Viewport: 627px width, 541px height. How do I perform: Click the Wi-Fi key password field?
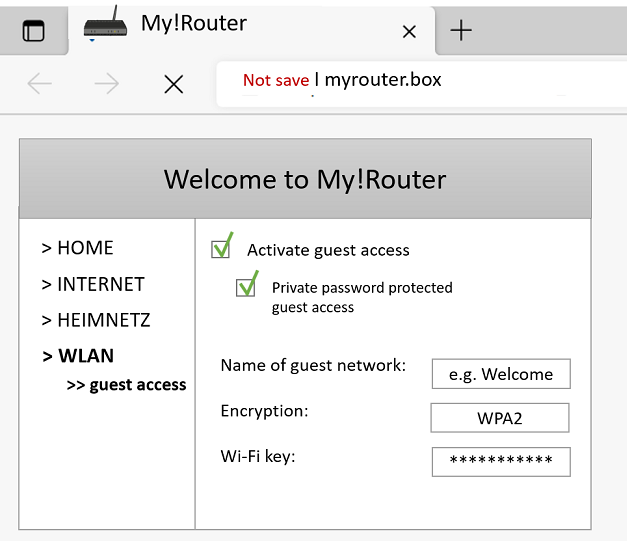tap(500, 461)
